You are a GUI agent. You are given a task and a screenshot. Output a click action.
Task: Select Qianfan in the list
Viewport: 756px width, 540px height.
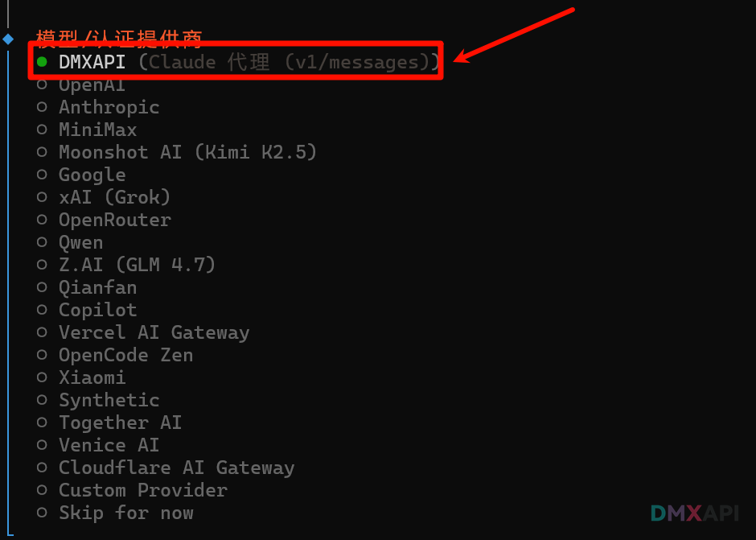(x=97, y=287)
